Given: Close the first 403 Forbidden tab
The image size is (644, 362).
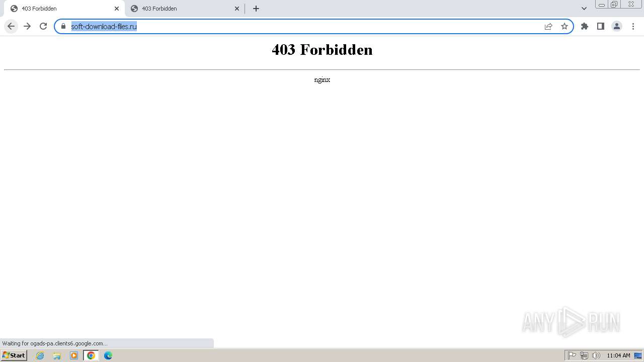Looking at the screenshot, I should (117, 9).
